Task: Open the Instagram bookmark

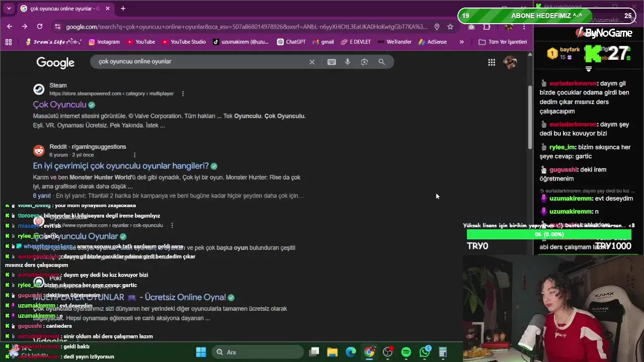Action: (x=104, y=42)
